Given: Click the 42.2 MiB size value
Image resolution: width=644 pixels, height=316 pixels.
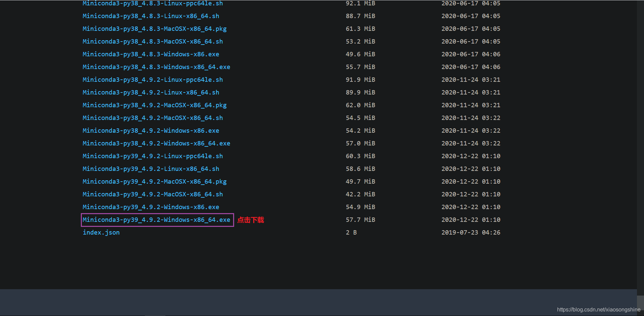Looking at the screenshot, I should [361, 194].
